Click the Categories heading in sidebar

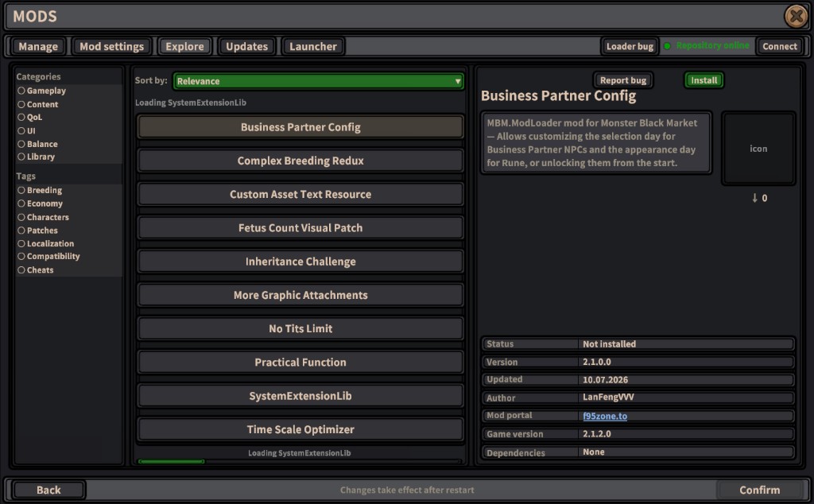pyautogui.click(x=38, y=77)
